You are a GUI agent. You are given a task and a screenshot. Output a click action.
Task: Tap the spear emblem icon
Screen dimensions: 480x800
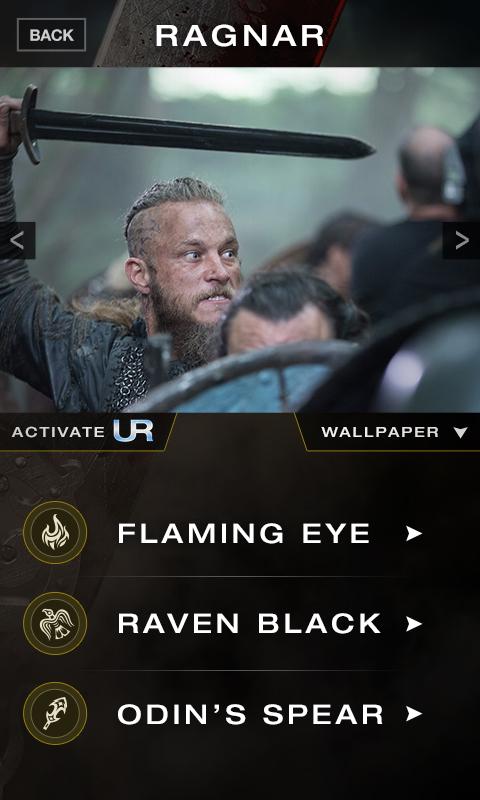pyautogui.click(x=55, y=713)
